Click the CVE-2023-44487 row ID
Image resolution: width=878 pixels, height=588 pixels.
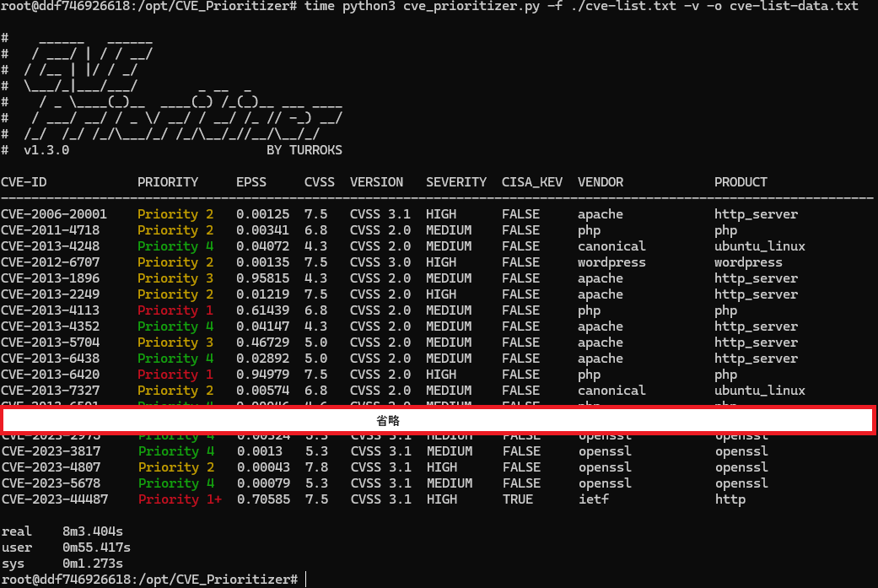pos(54,499)
